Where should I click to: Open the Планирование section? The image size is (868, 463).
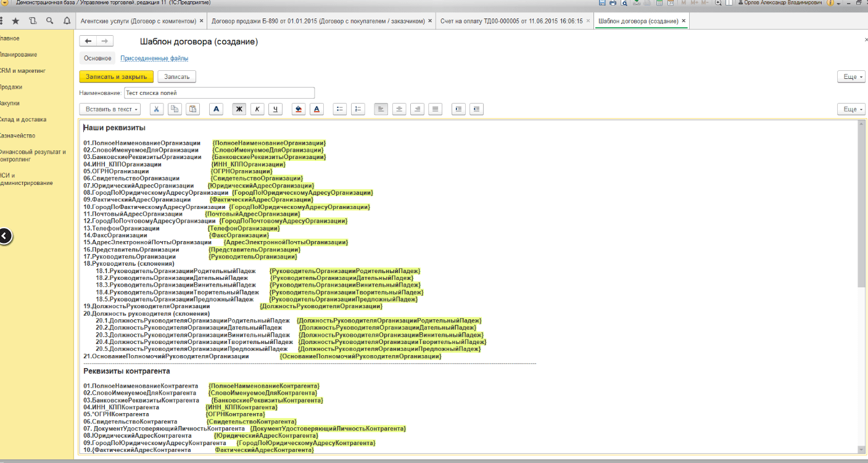coord(18,55)
